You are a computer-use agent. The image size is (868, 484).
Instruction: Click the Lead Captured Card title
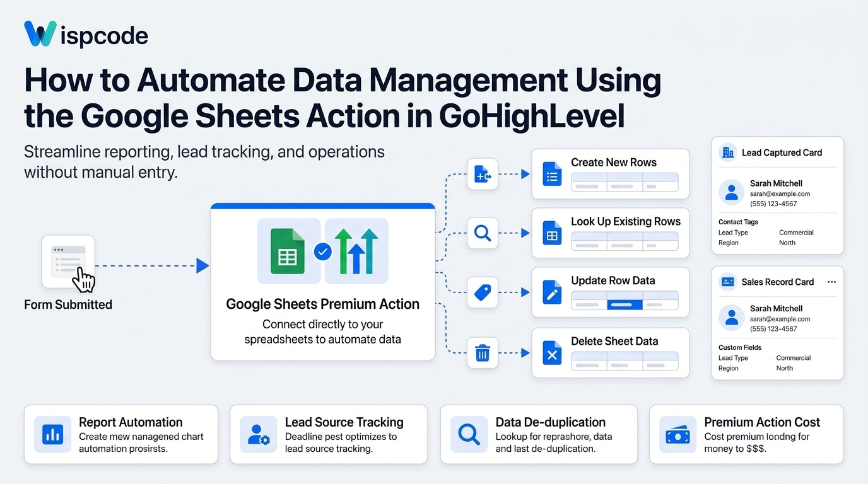tap(782, 153)
